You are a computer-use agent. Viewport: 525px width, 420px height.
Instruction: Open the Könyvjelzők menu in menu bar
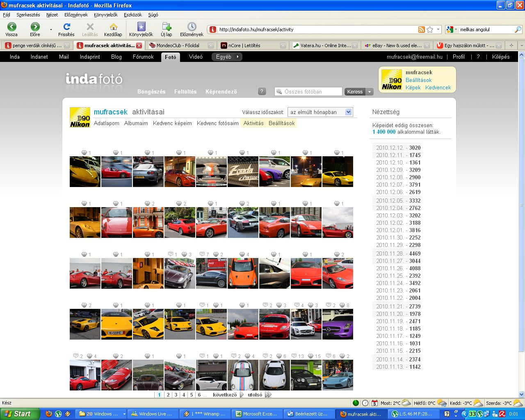coord(106,15)
